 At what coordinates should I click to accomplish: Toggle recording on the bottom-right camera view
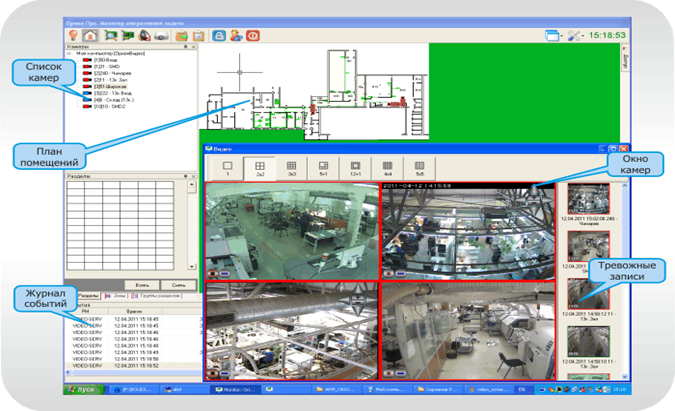pos(389,374)
